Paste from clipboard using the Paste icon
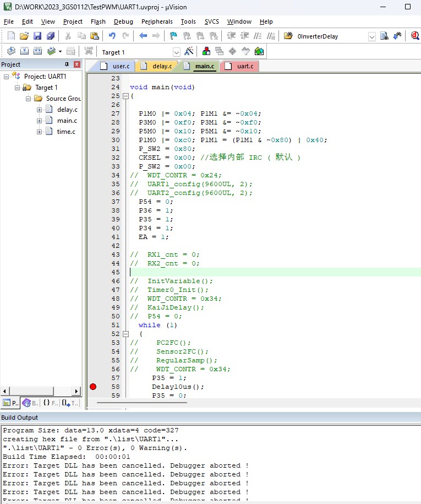 pyautogui.click(x=95, y=36)
